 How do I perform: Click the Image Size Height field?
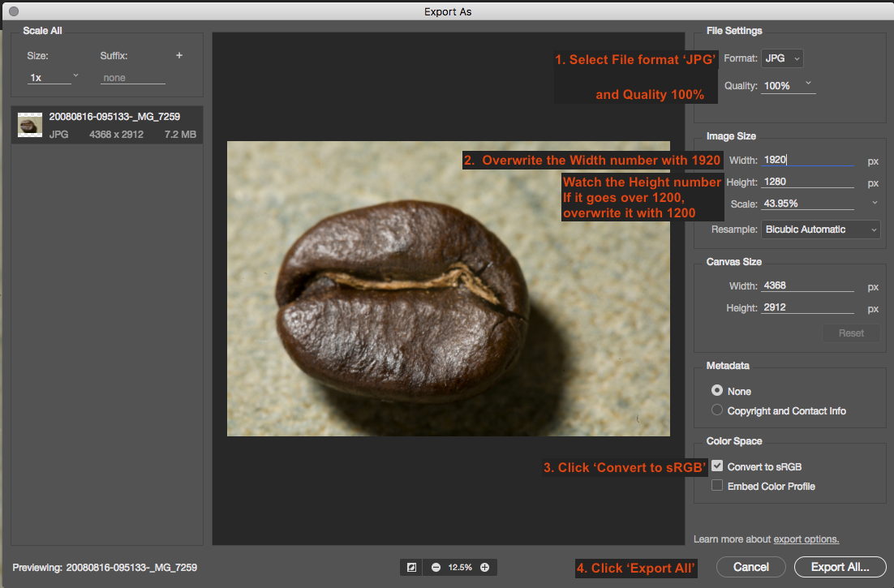coord(807,182)
